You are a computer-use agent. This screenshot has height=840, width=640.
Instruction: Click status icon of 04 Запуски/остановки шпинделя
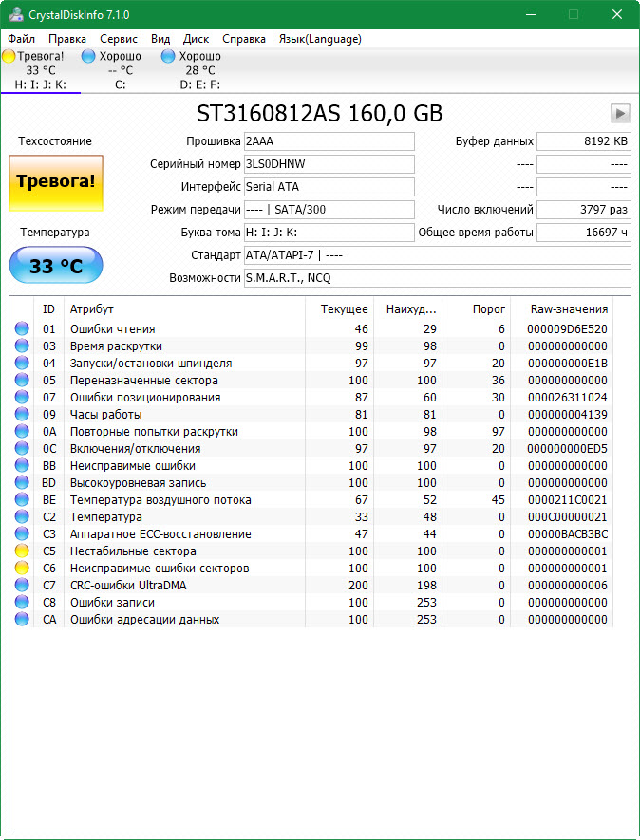point(22,364)
